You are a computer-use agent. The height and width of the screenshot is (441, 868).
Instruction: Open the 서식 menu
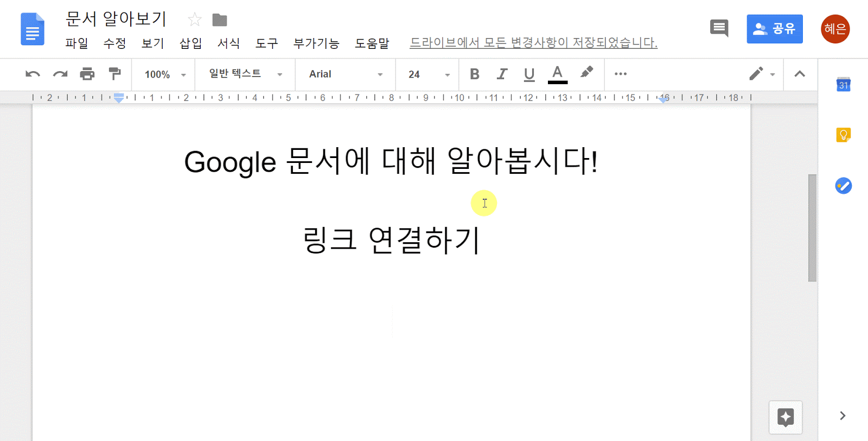(x=228, y=43)
